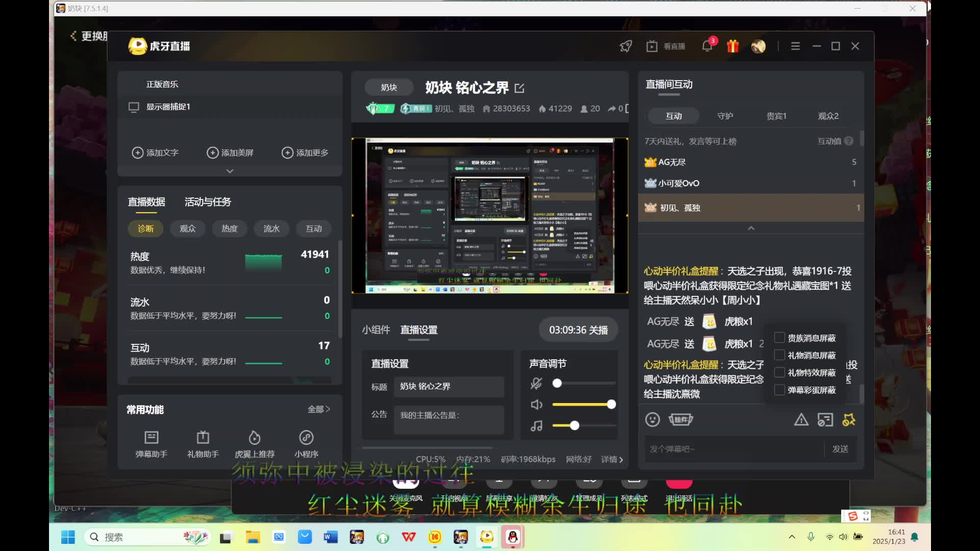The image size is (980, 551).
Task: Switch to the 守护 tab
Action: point(725,116)
